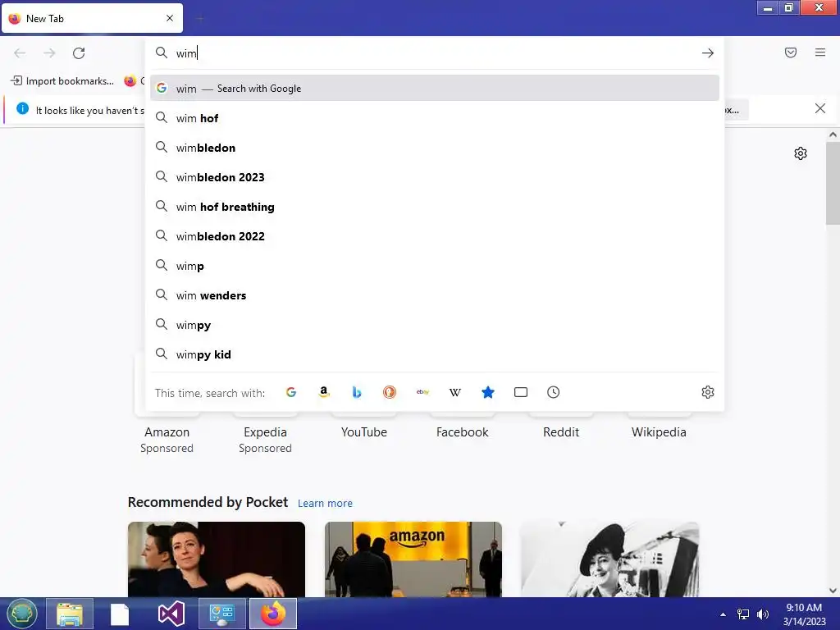The image size is (840, 630).
Task: Click the page vertical scrollbar thumb
Action: (833, 183)
